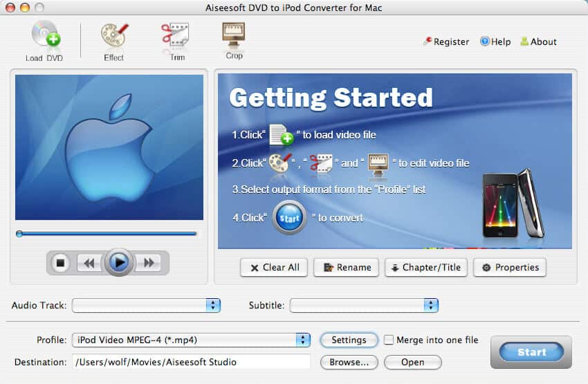
Task: Click the Rename button
Action: 346,267
